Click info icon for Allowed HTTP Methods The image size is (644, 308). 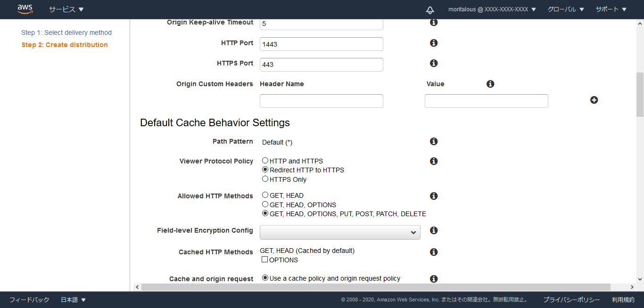click(x=434, y=196)
